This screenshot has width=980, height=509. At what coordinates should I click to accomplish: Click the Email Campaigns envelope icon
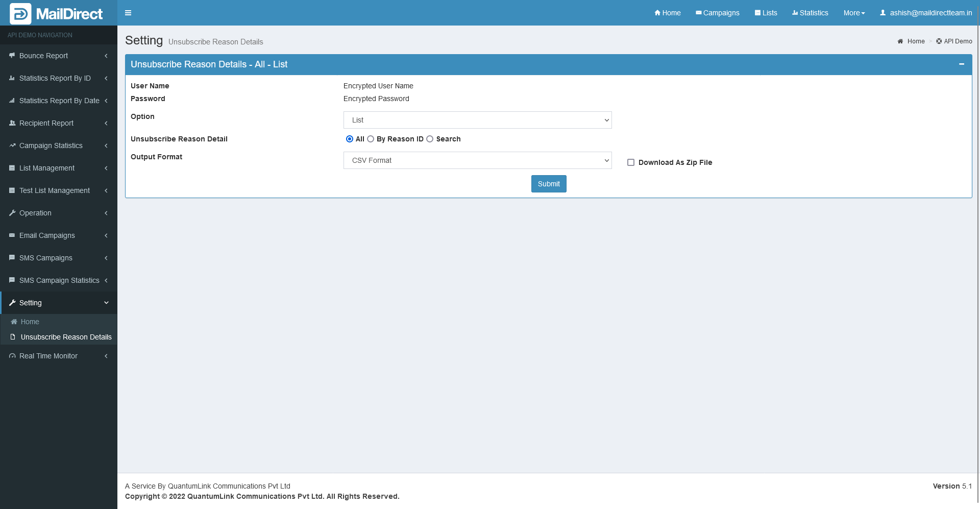point(12,235)
